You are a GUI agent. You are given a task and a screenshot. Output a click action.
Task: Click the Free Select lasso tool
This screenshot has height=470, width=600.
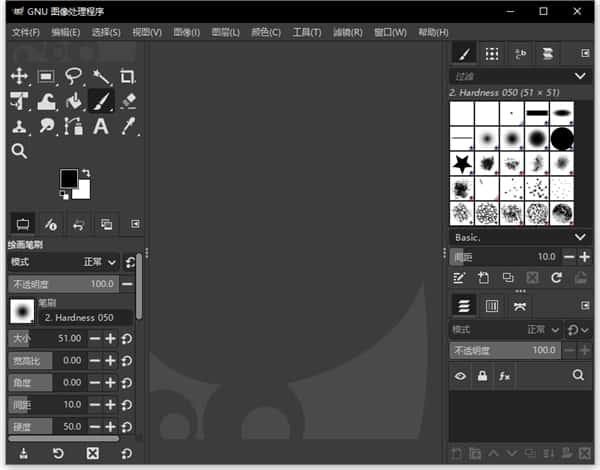(x=73, y=76)
